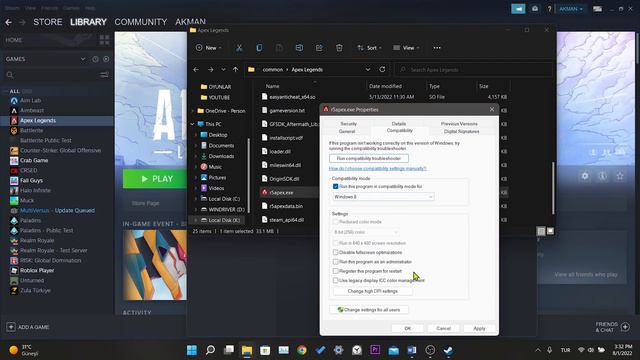Open Steam friends list add icon
Image resolution: width=640 pixels, height=360 pixels.
point(625,327)
